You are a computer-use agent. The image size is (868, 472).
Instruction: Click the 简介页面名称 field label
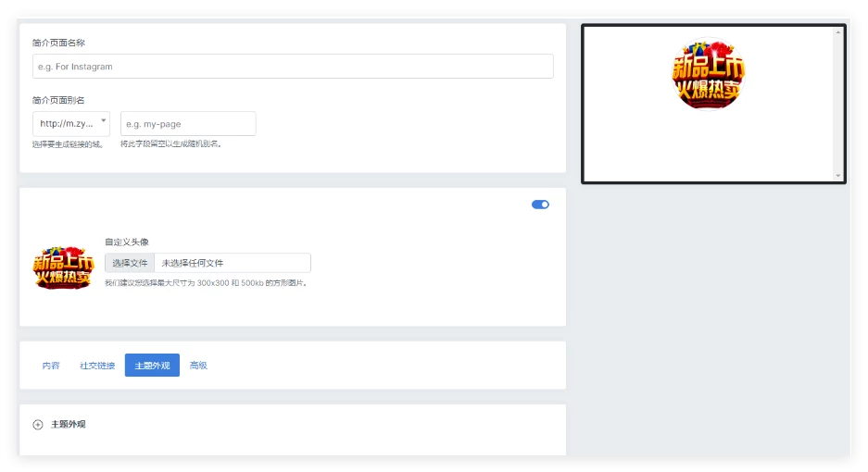tap(58, 43)
